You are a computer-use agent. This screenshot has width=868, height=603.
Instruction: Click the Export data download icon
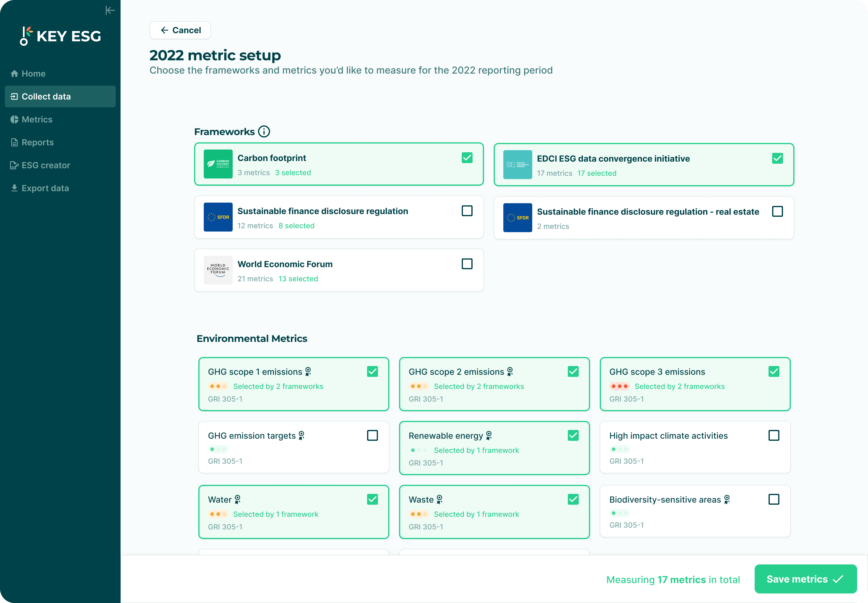[14, 188]
